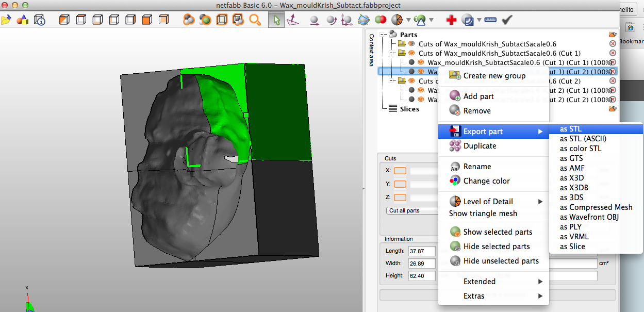
Task: Click the blue disc tool toolbar icon
Action: pyautogui.click(x=468, y=20)
